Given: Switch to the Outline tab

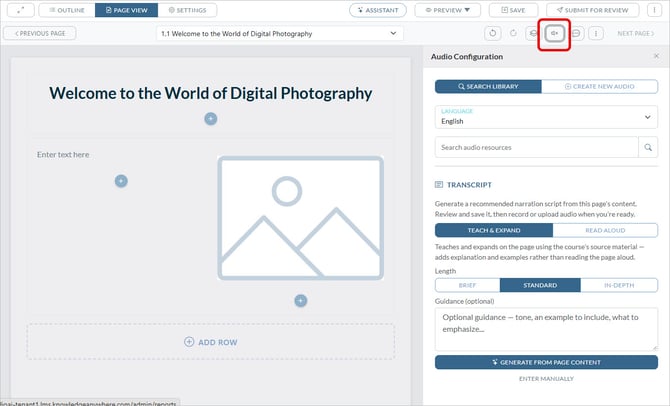Looking at the screenshot, I should 67,10.
